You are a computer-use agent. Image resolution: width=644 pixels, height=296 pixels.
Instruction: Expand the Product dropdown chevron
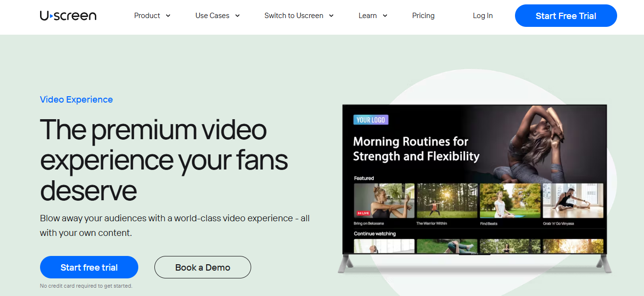[x=168, y=16]
